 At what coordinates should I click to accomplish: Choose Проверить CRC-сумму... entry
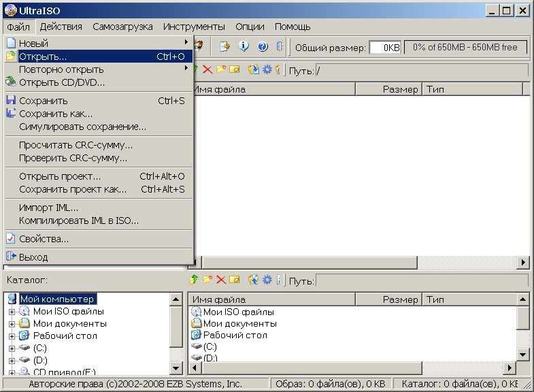click(99, 158)
